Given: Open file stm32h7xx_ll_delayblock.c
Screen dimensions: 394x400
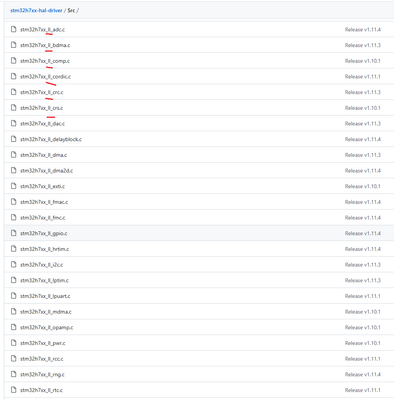Looking at the screenshot, I should point(51,139).
